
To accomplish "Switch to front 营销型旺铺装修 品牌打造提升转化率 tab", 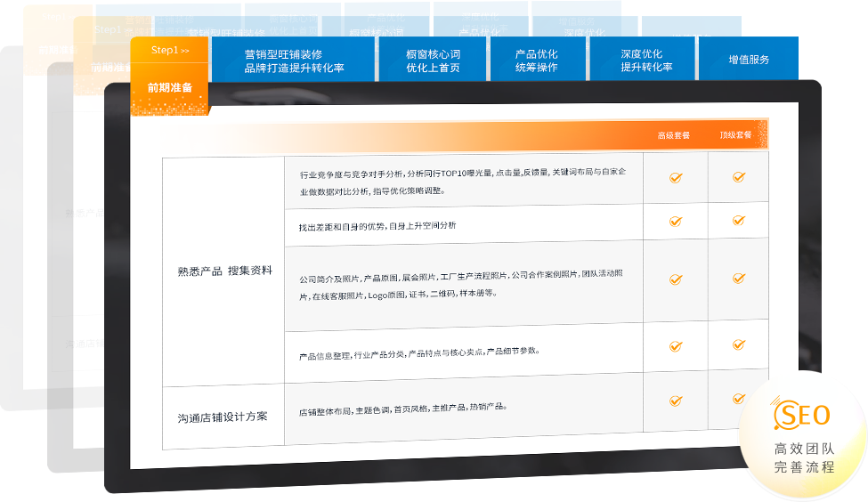I will point(294,61).
